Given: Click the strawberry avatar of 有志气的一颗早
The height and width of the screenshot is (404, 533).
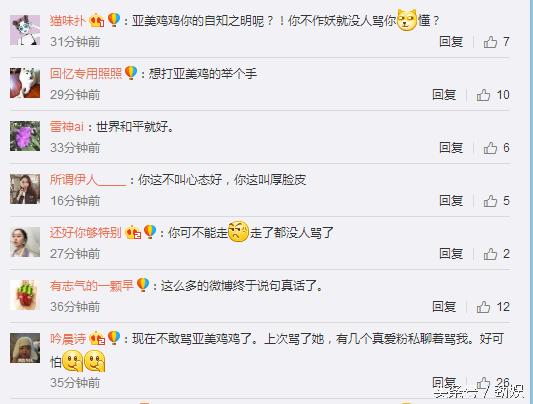Looking at the screenshot, I should (x=25, y=295).
